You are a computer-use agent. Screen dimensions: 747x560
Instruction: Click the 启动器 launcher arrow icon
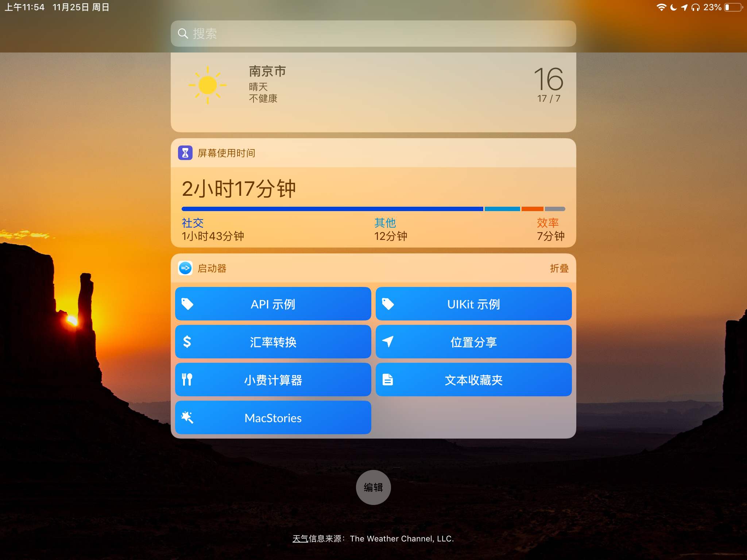click(186, 268)
